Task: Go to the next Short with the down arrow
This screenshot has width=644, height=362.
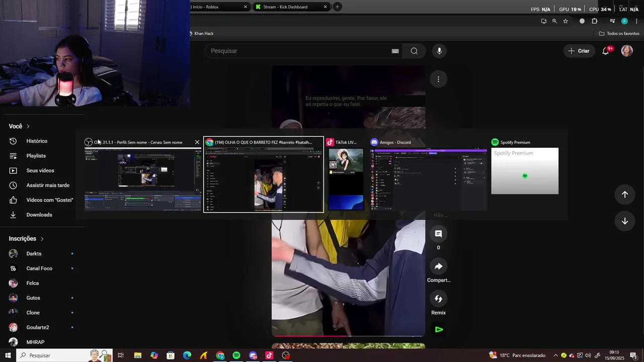Action: coord(625,221)
